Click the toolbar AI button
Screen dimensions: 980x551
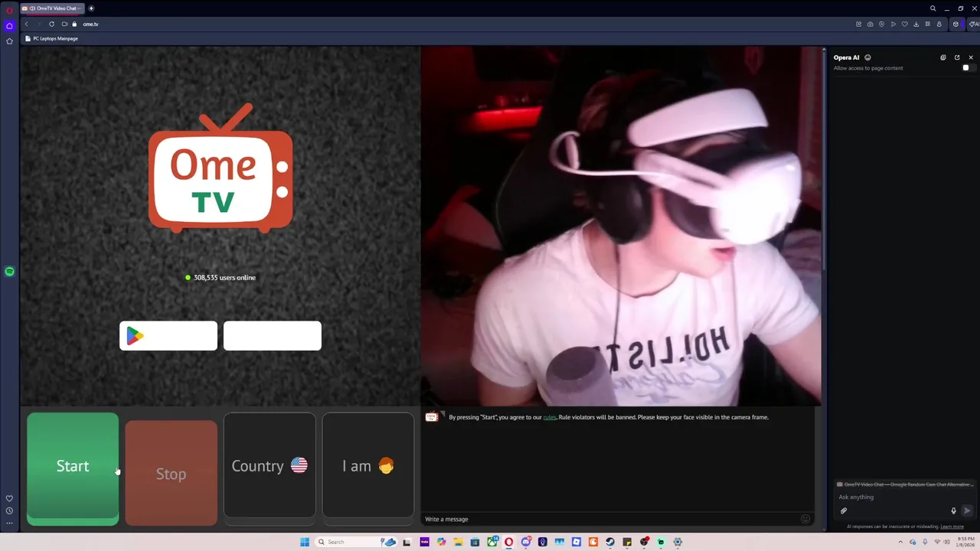point(974,24)
